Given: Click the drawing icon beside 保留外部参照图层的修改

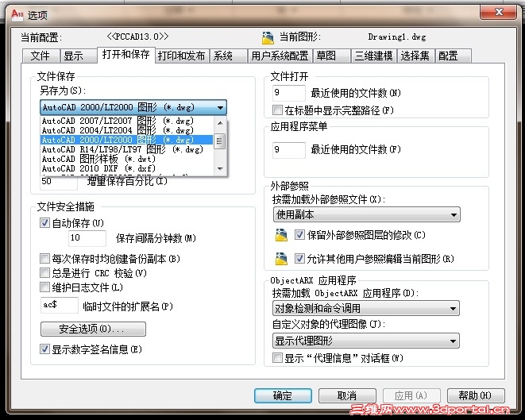Looking at the screenshot, I should coord(281,235).
